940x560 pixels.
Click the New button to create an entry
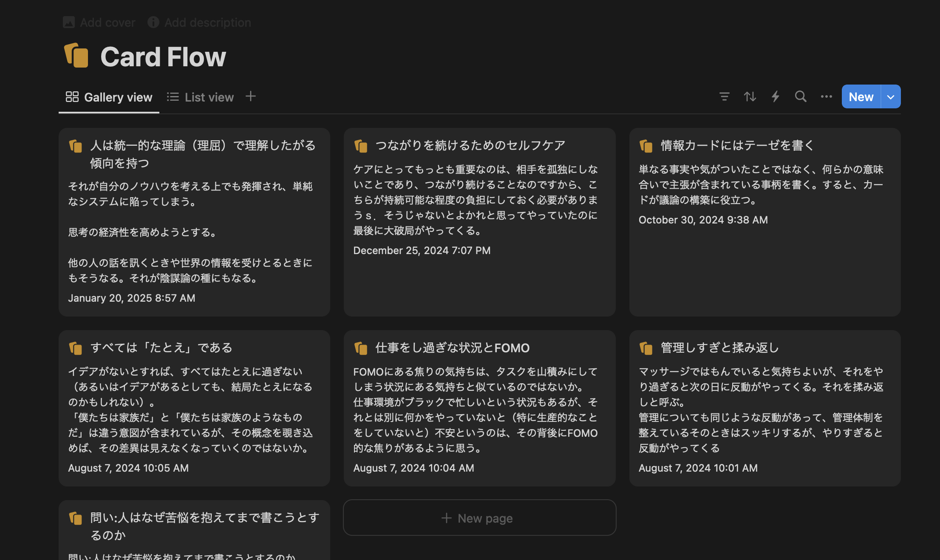(x=861, y=96)
